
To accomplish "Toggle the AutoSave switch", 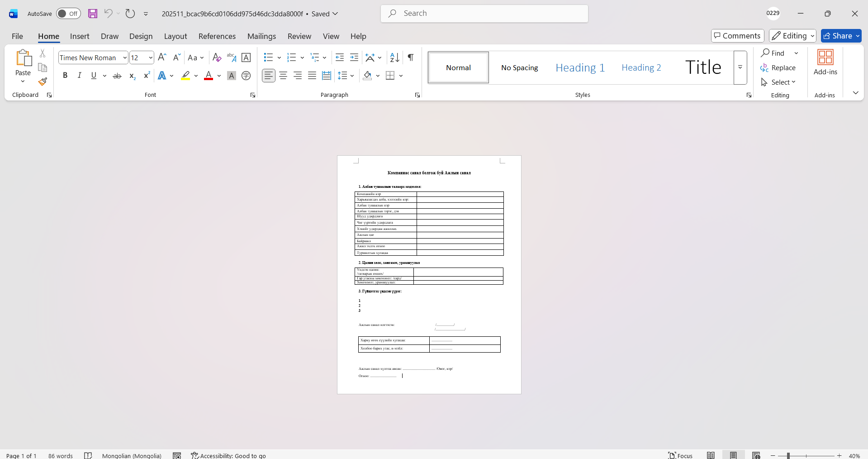I will (x=68, y=14).
